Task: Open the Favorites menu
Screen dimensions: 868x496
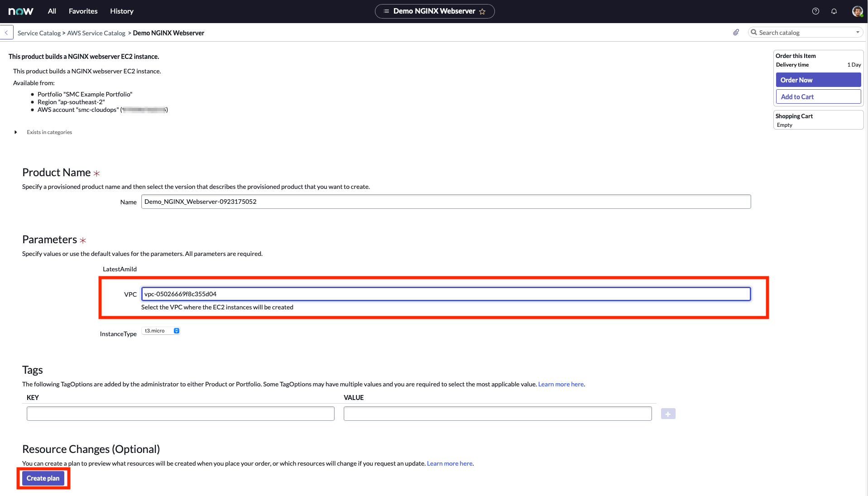Action: coord(83,11)
